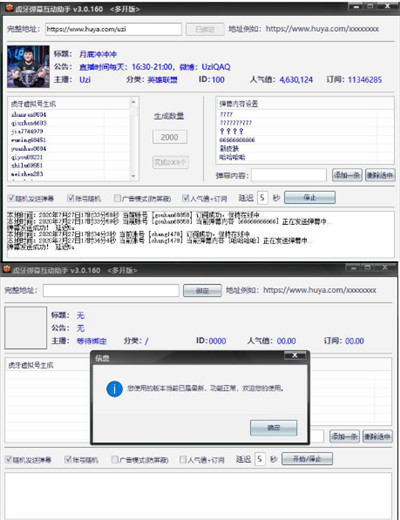Click the log output area in top window
Image resolution: width=400 pixels, height=520 pixels.
click(200, 234)
